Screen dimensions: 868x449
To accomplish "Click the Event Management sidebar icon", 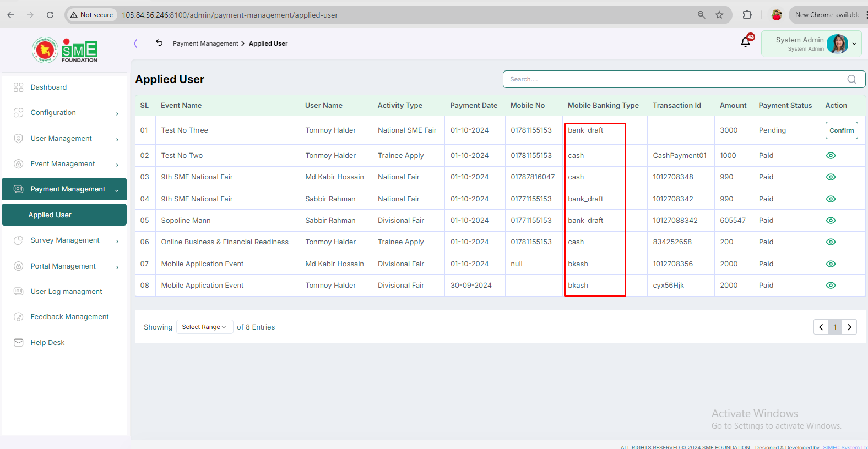I will (x=18, y=164).
